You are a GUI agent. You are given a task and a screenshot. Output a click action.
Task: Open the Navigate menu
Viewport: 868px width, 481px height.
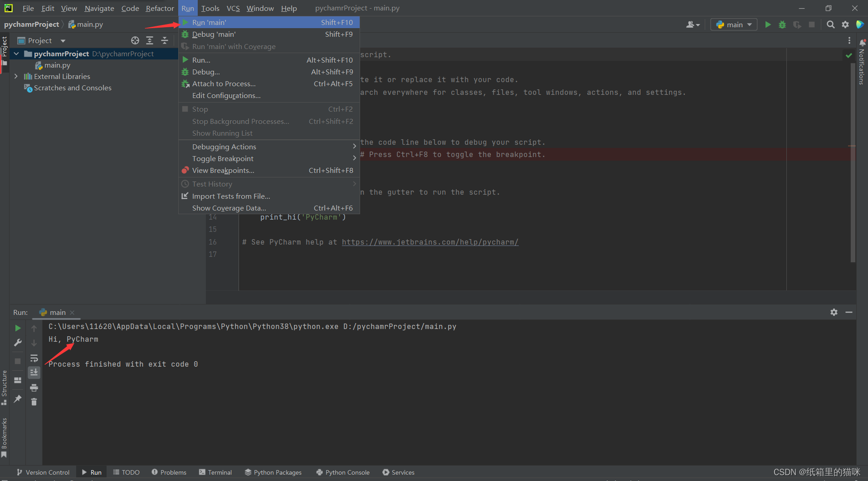(x=99, y=8)
